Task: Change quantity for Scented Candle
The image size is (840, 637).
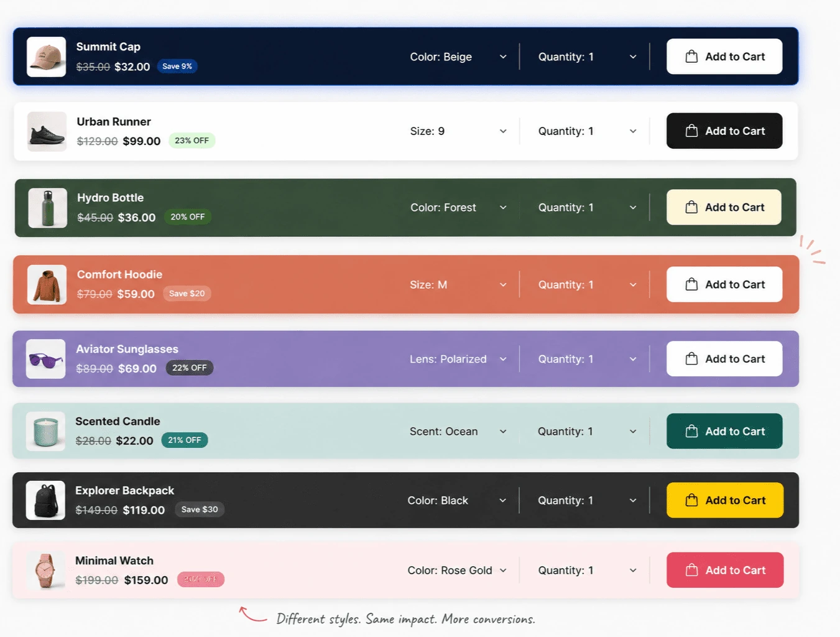Action: tap(588, 431)
